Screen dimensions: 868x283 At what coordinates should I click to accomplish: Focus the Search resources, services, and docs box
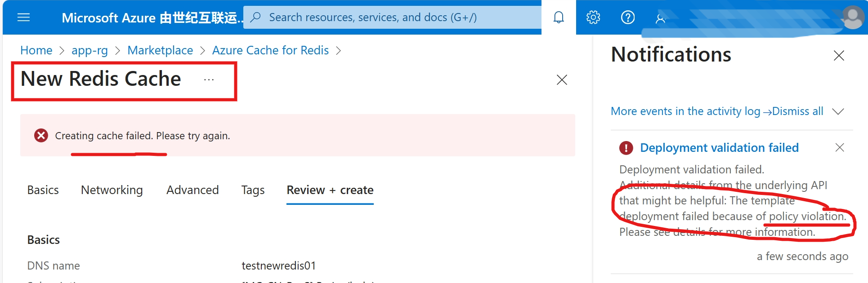(392, 17)
